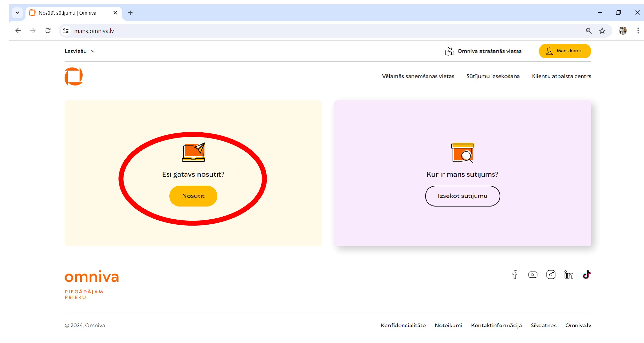The width and height of the screenshot is (644, 343).
Task: Open Chrome three-dot menu
Action: point(638,31)
